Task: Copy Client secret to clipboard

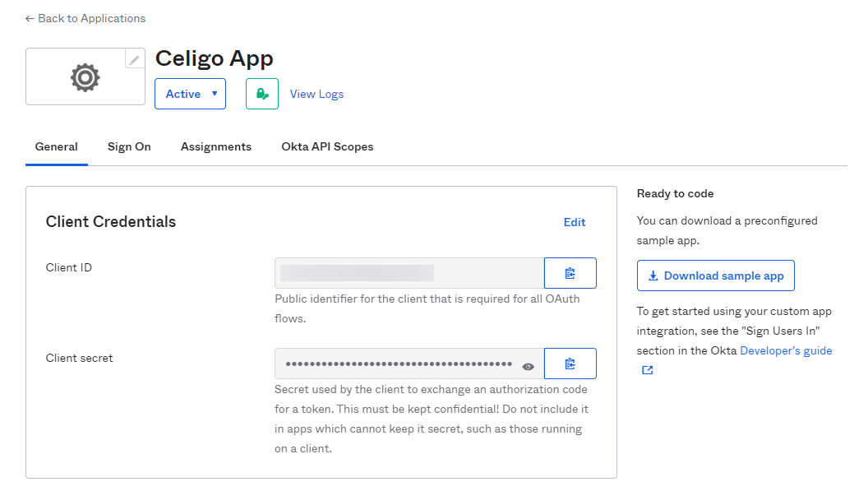Action: click(x=570, y=364)
